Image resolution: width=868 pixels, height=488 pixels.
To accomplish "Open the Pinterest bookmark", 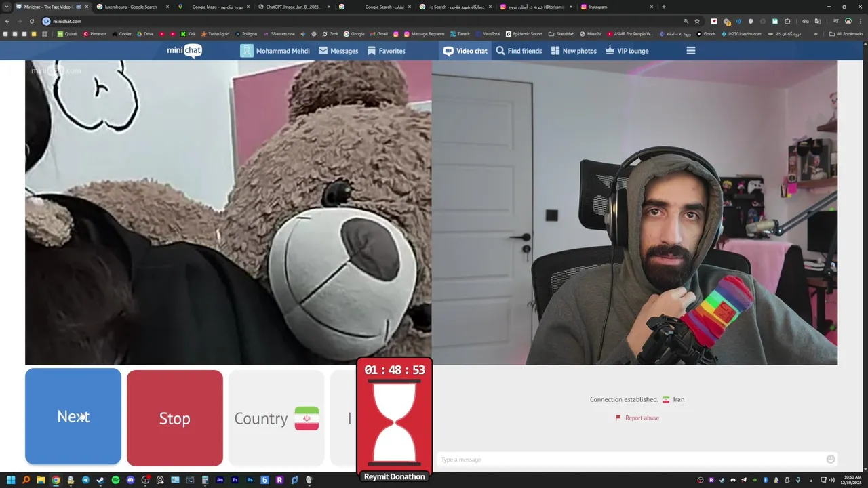I will click(95, 33).
